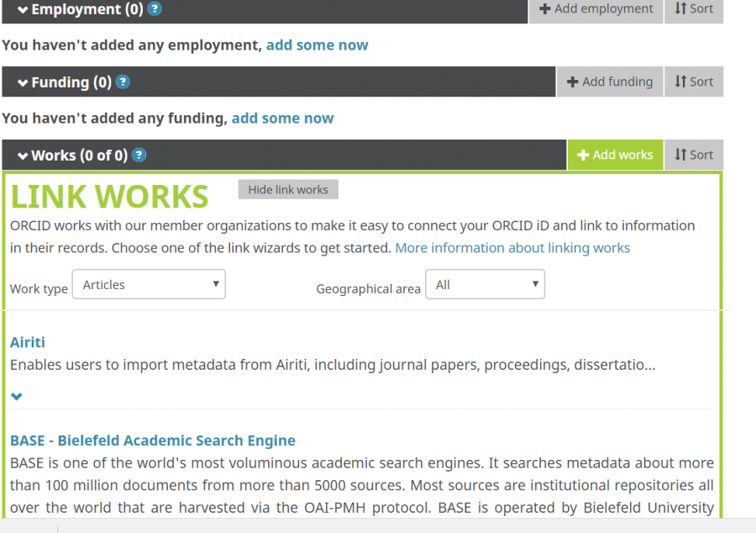The width and height of the screenshot is (756, 533).
Task: Expand the Airiti description chevron
Action: (x=17, y=396)
